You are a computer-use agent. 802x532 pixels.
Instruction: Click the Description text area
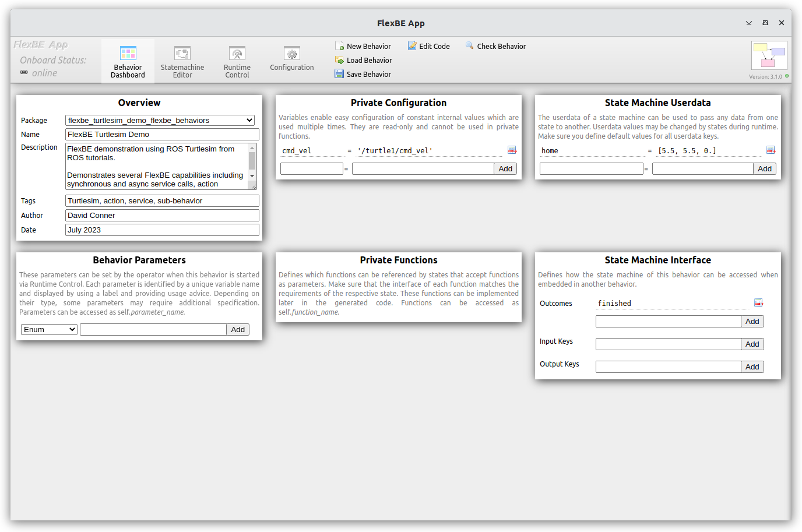click(157, 166)
